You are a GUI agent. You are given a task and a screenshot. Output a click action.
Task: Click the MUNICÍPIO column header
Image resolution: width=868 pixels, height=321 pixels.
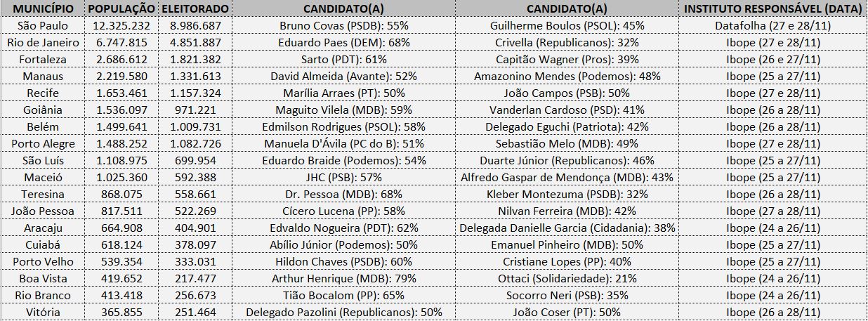coord(43,9)
